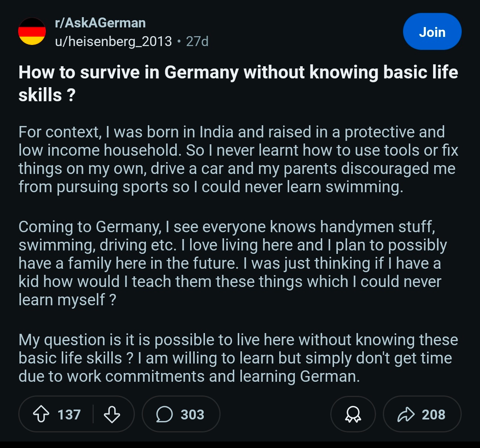480x448 pixels.
Task: Click the text "learn myself ?" in the post
Action: (67, 300)
